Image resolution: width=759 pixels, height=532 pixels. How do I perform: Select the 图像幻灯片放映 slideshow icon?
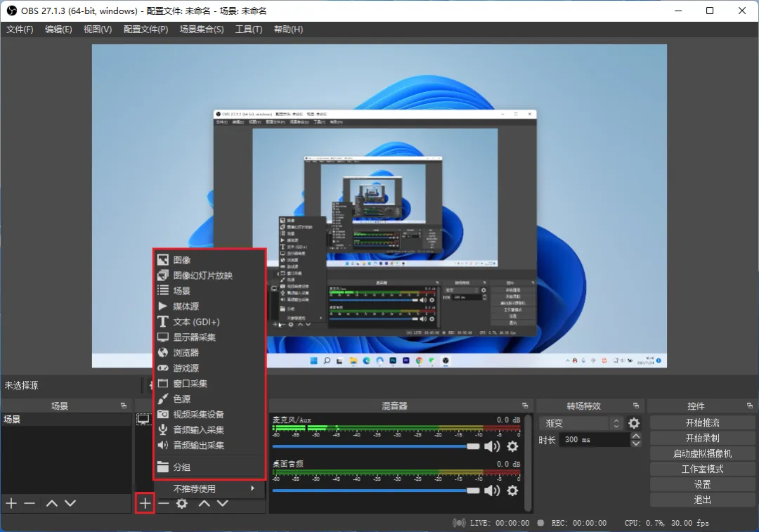[x=163, y=275]
